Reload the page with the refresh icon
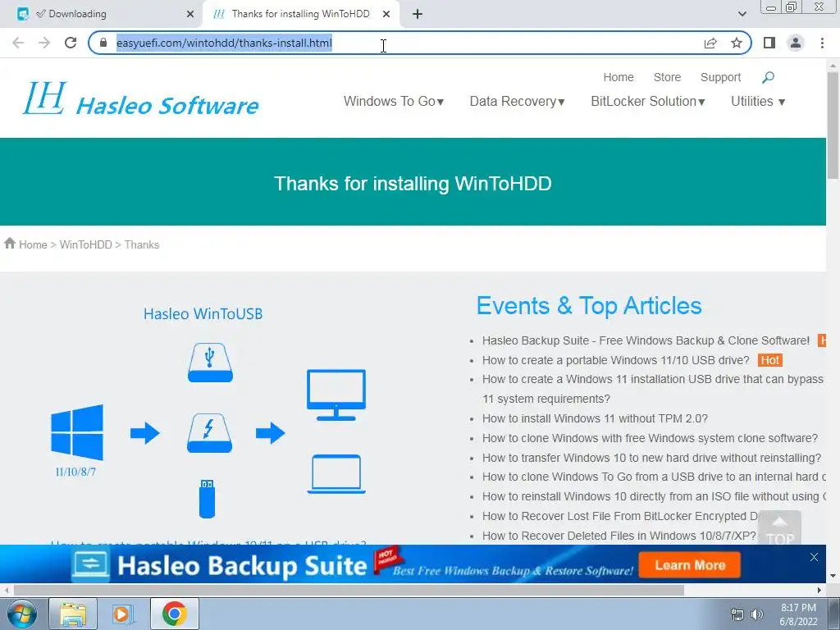The height and width of the screenshot is (630, 840). click(71, 43)
